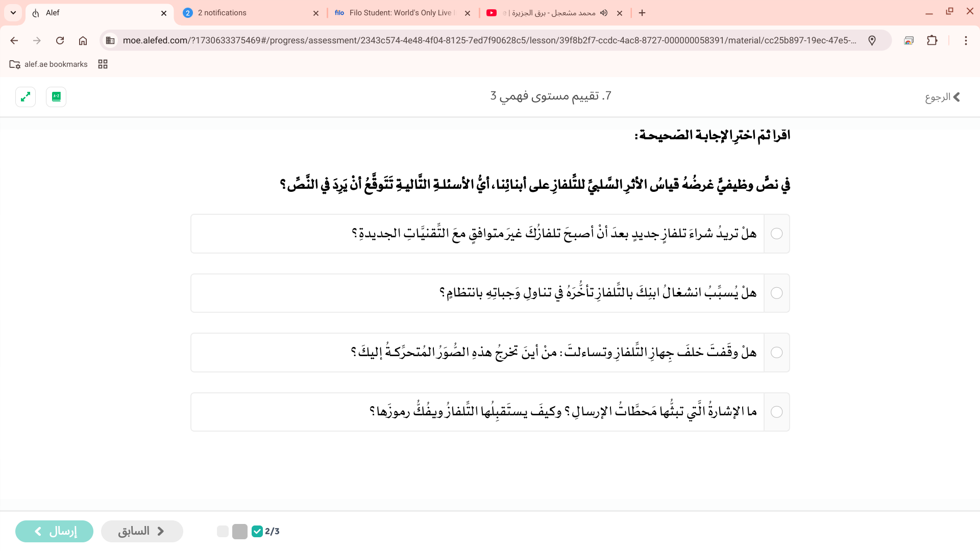Click the إرسال submit button

pyautogui.click(x=55, y=531)
